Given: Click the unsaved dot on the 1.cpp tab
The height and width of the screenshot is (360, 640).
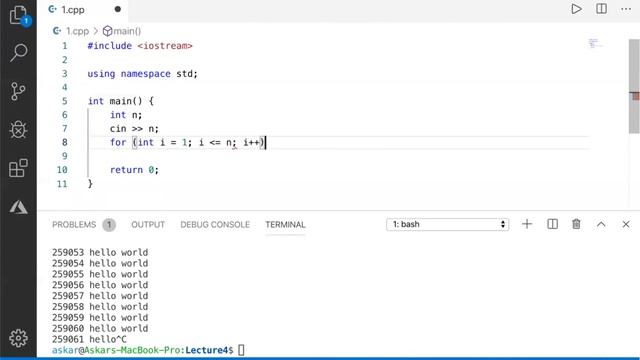Looking at the screenshot, I should point(118,9).
